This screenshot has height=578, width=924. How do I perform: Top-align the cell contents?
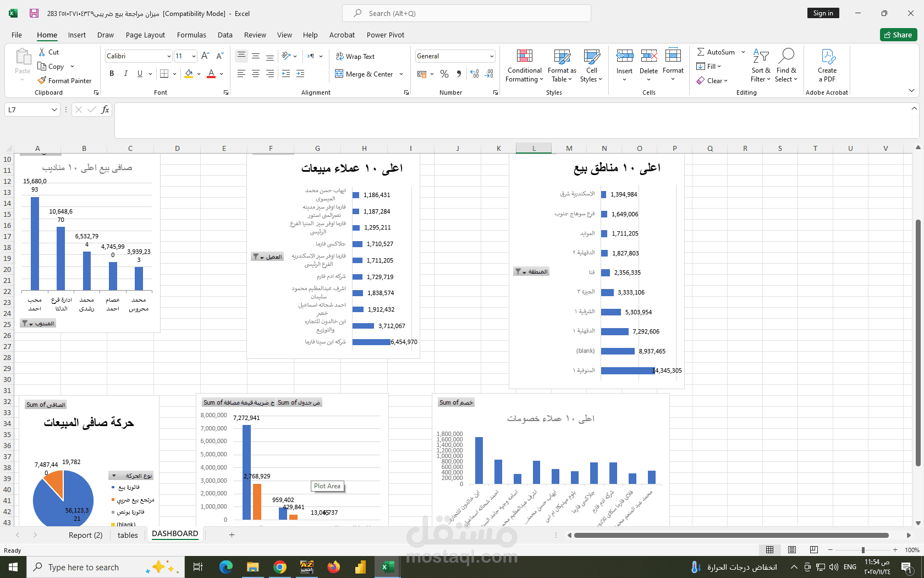coord(241,56)
